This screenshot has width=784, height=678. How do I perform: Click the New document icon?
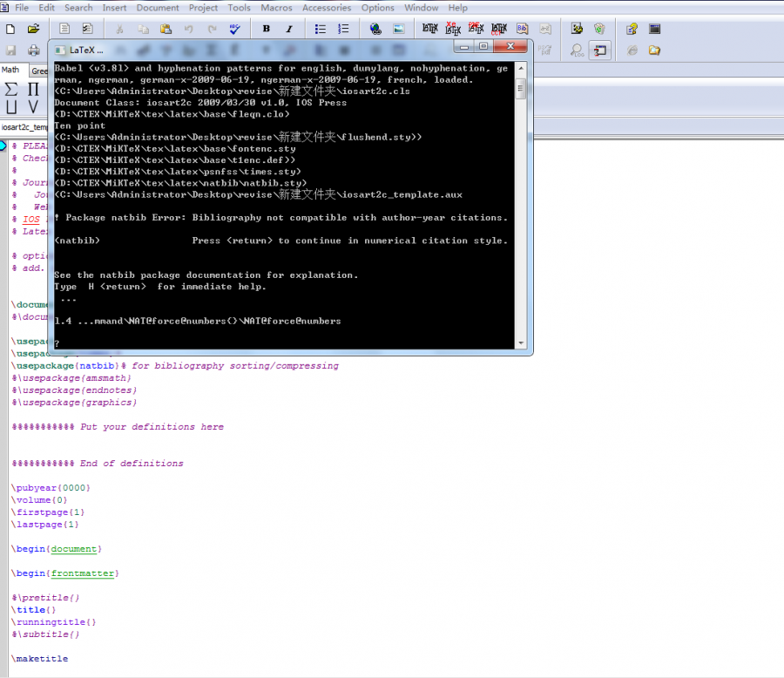(x=11, y=29)
